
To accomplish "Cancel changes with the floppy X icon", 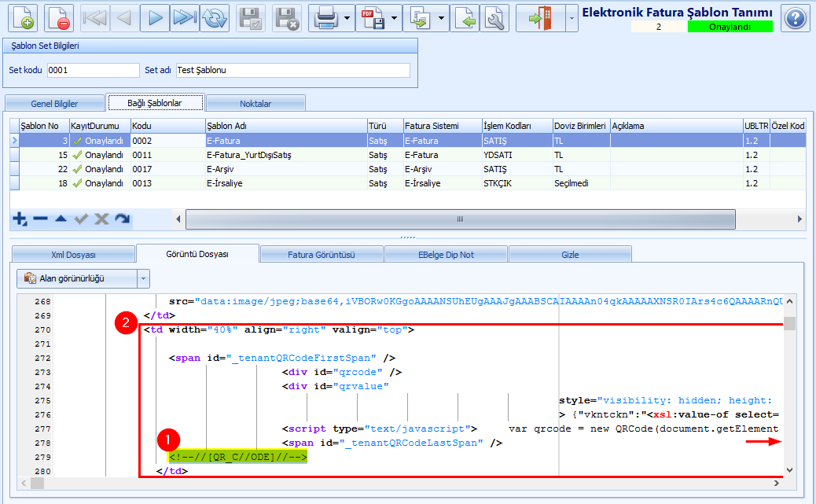I will 287,18.
